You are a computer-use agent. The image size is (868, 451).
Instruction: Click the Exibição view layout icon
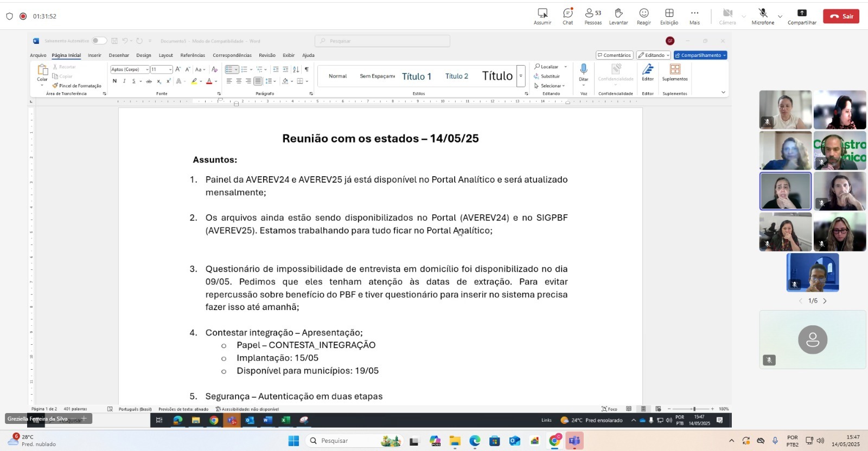669,16
